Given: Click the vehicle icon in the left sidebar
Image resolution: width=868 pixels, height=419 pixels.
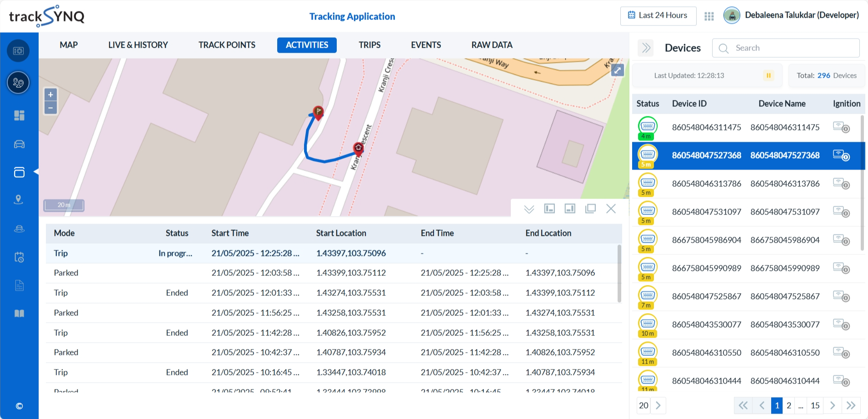Looking at the screenshot, I should pos(18,144).
